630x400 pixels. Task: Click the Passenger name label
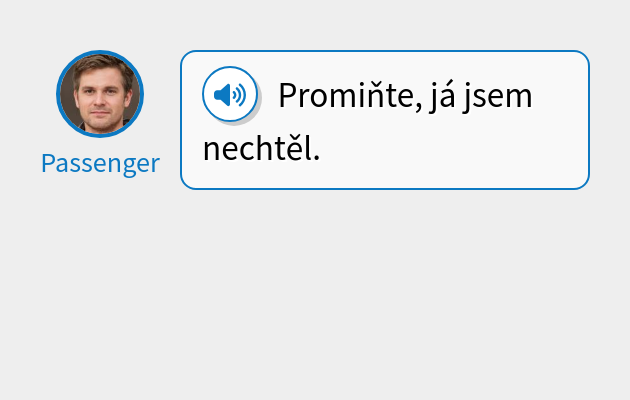click(100, 164)
